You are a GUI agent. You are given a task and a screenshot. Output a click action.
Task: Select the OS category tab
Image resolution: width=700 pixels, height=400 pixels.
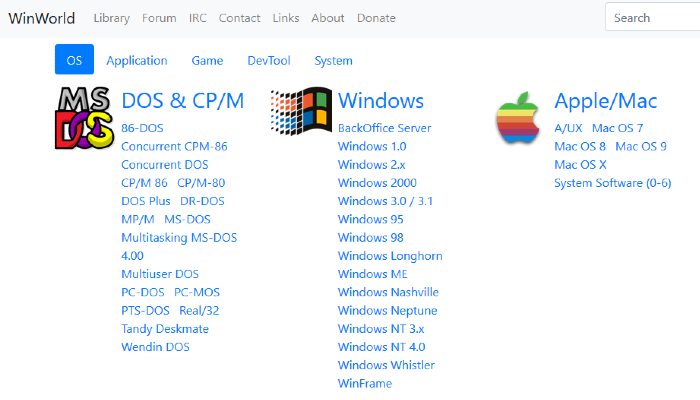74,60
